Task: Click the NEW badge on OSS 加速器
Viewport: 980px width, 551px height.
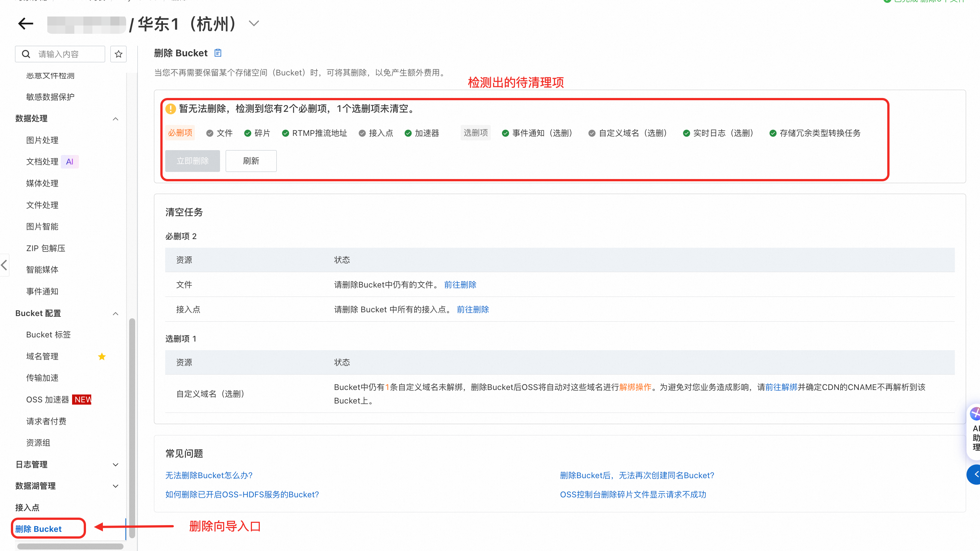Action: pyautogui.click(x=82, y=399)
